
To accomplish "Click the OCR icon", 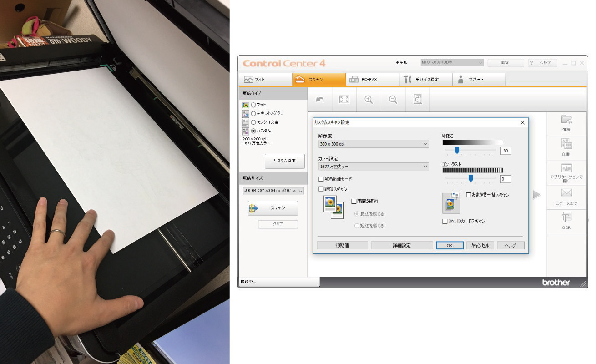I will (x=566, y=218).
